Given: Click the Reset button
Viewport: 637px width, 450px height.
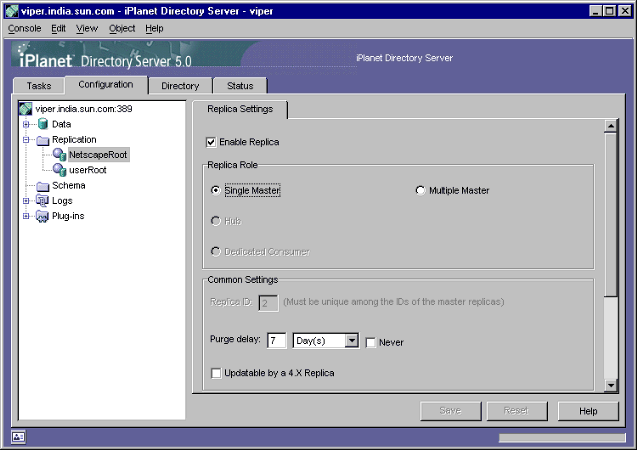Looking at the screenshot, I should [516, 411].
